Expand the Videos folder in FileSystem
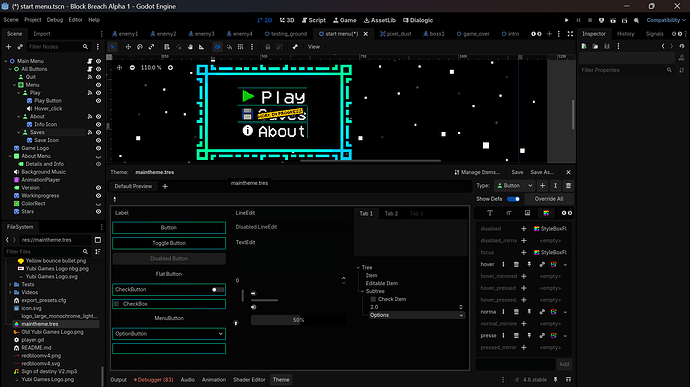This screenshot has height=387, width=690. [10, 292]
